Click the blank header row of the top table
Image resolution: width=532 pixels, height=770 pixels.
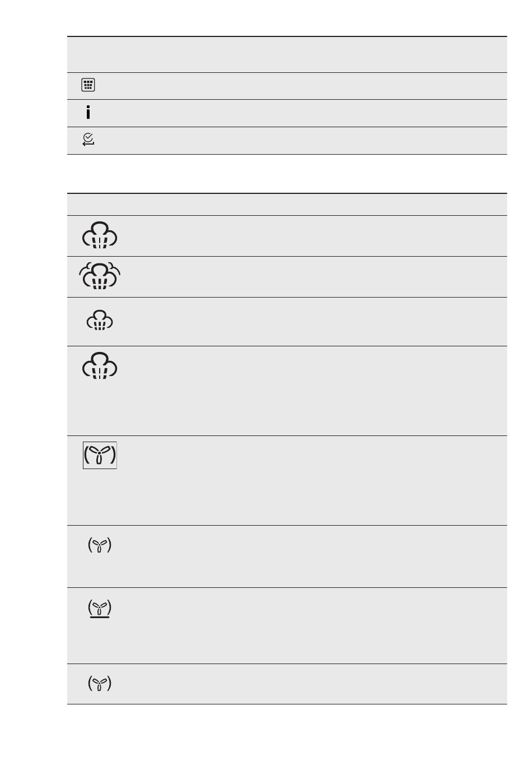(287, 54)
